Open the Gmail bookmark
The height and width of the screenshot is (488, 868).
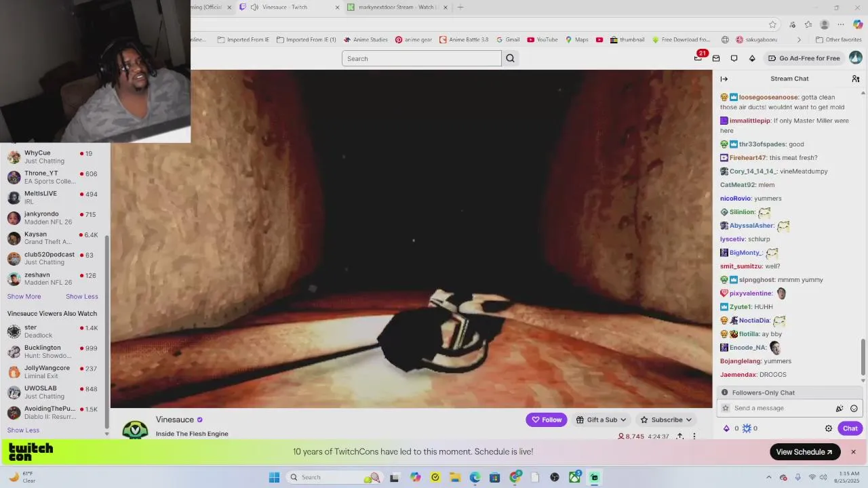(x=508, y=40)
